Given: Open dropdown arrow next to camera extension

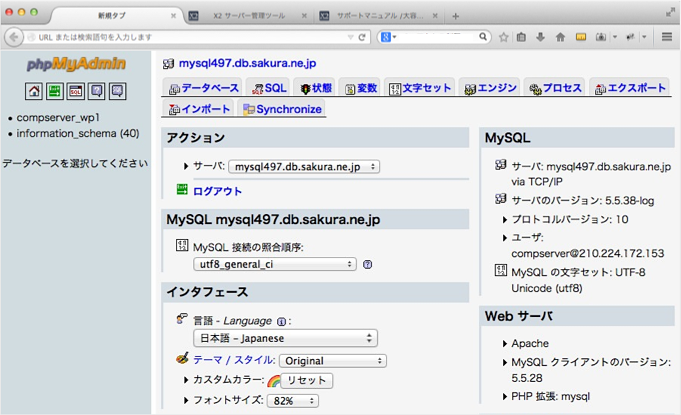Looking at the screenshot, I should pyautogui.click(x=615, y=37).
